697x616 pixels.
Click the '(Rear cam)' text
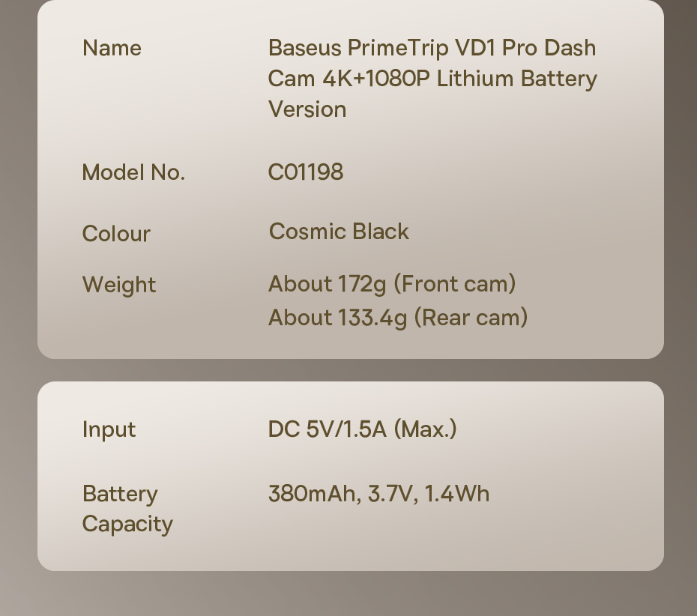[471, 318]
